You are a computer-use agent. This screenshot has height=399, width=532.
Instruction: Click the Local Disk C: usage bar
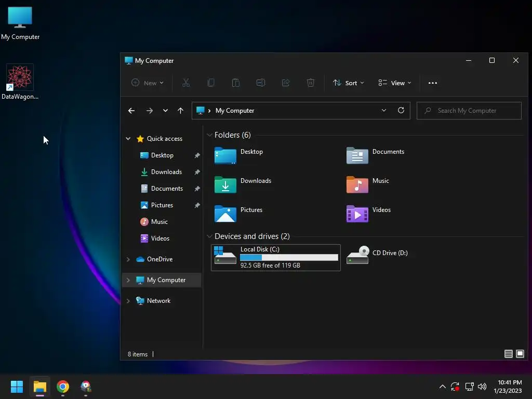289,258
